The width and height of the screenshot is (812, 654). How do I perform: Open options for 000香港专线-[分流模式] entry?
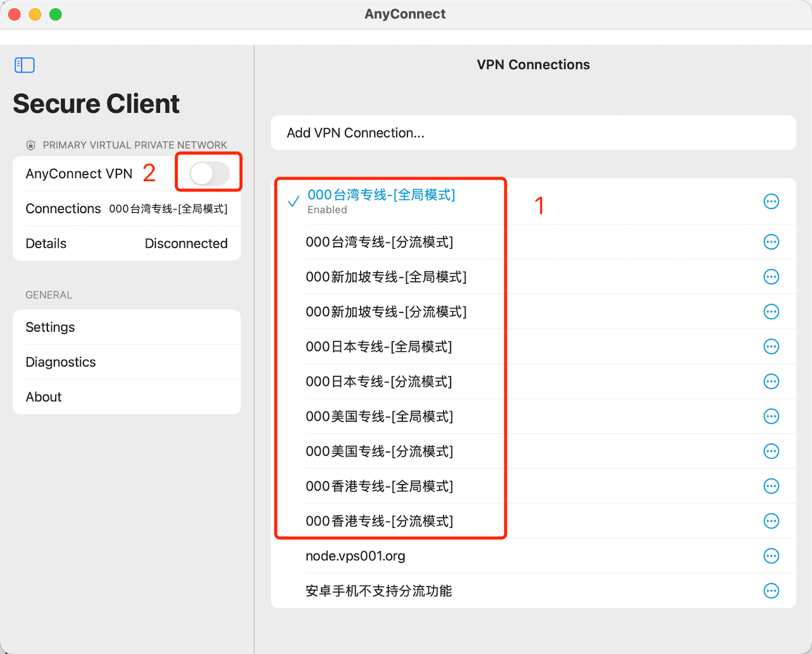click(771, 521)
